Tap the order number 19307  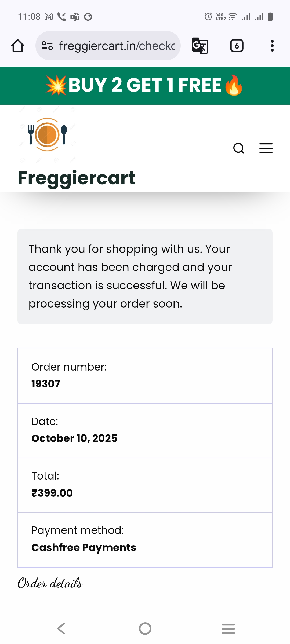pyautogui.click(x=46, y=384)
